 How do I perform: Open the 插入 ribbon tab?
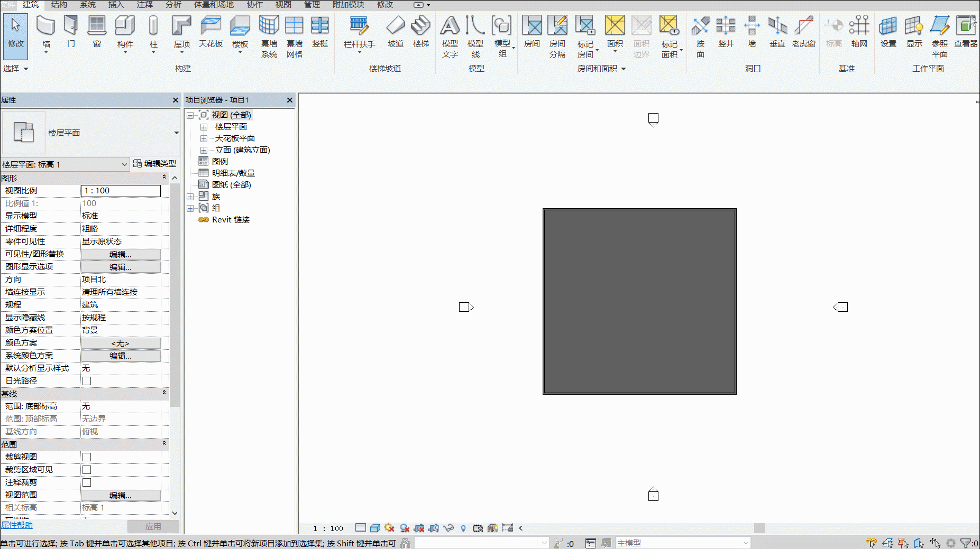tap(116, 5)
